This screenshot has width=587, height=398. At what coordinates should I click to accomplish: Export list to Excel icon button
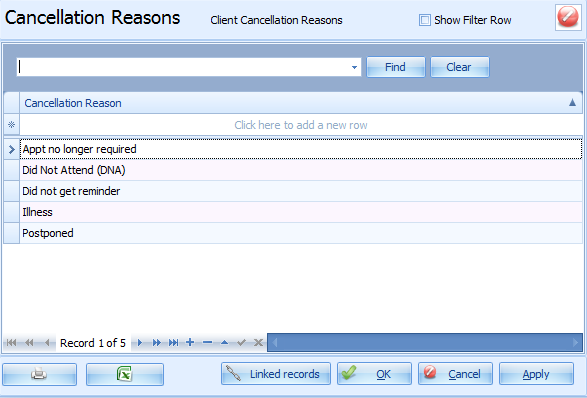125,374
